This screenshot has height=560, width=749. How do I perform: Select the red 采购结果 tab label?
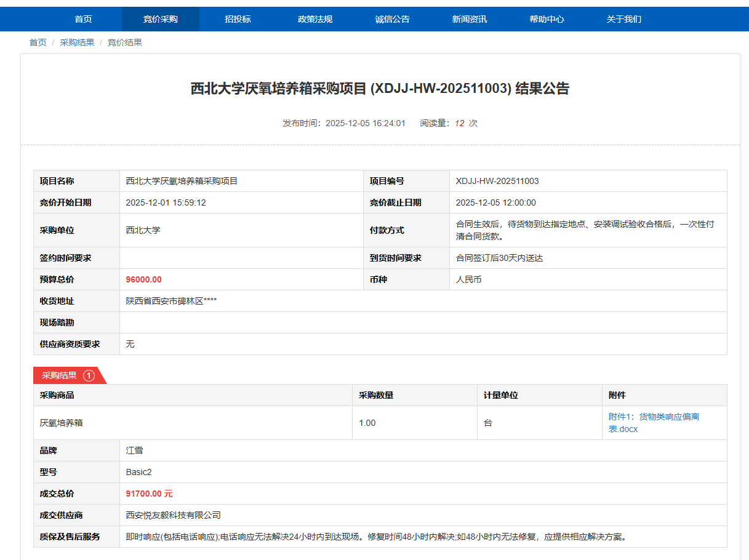(59, 375)
